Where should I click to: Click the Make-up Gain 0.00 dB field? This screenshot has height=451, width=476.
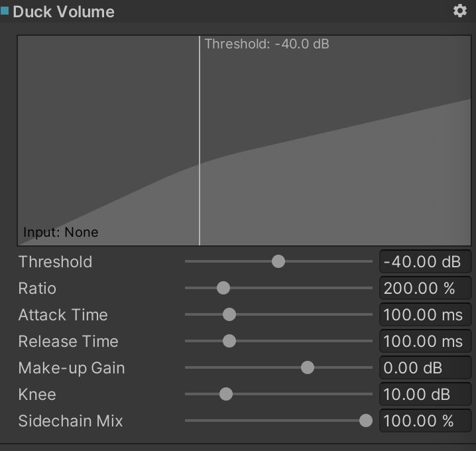[426, 367]
